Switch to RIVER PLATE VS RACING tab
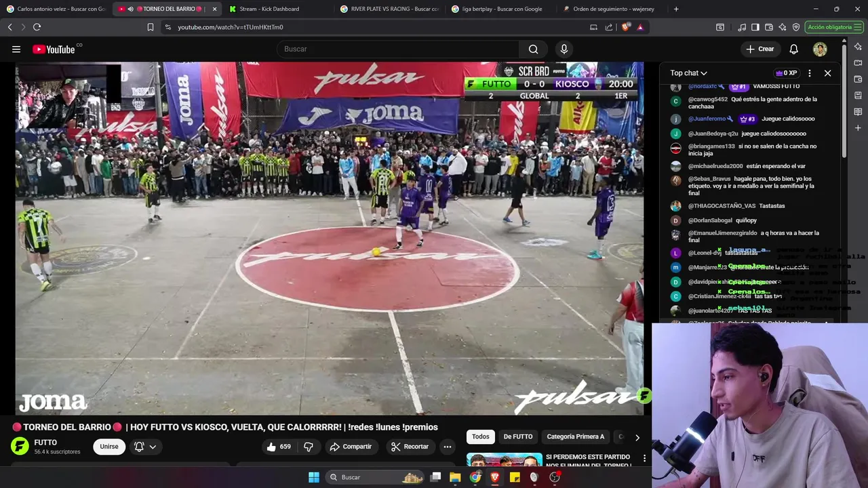This screenshot has height=488, width=868. [x=389, y=9]
